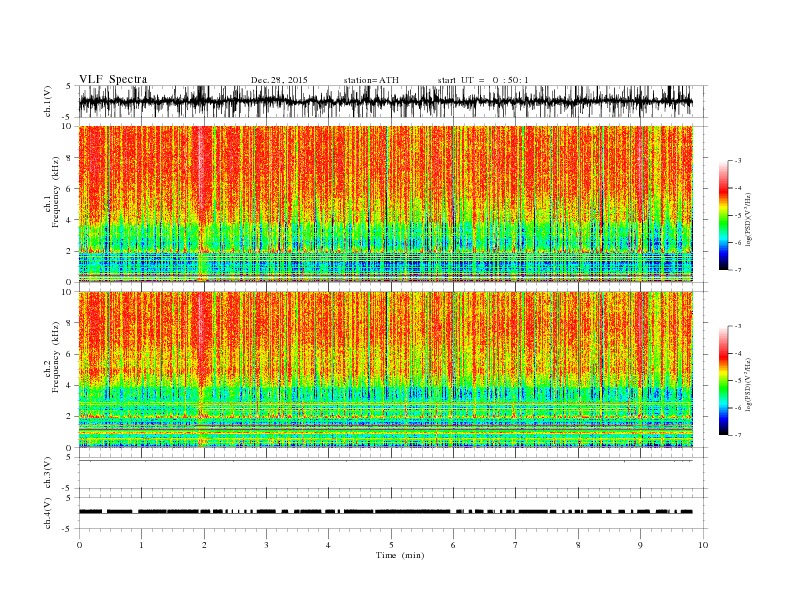Click the "0" tick on the time axis
This screenshot has width=792, height=612.
tap(79, 545)
